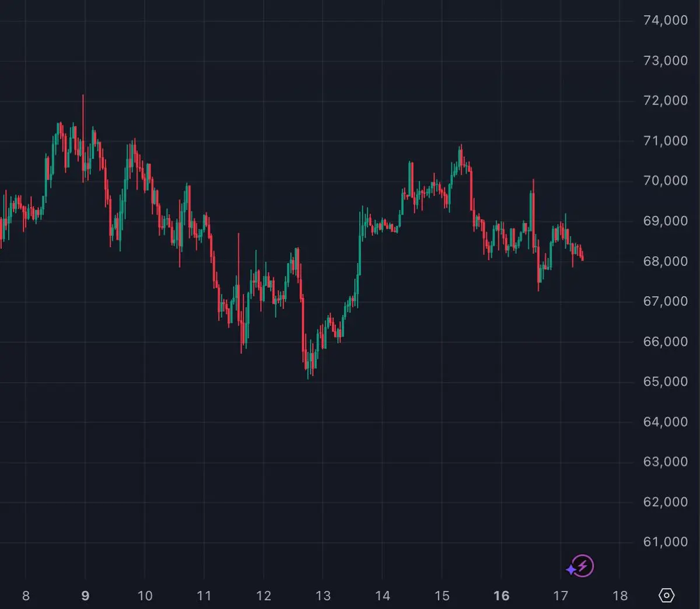Select the 65,000 price axis label
Image resolution: width=700 pixels, height=609 pixels.
click(666, 381)
